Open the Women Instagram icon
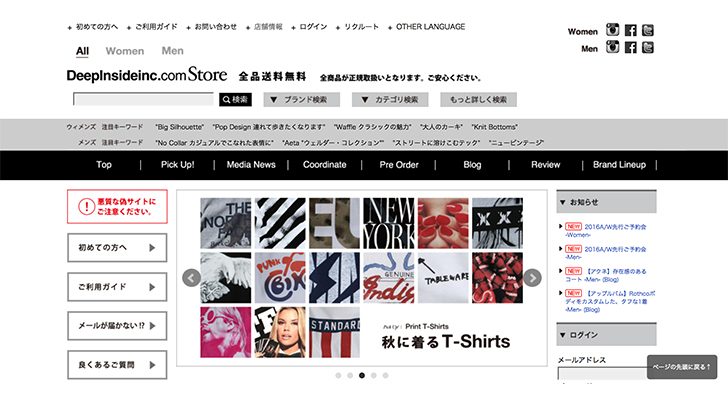Screen dimensions: 728x400 coord(612,30)
